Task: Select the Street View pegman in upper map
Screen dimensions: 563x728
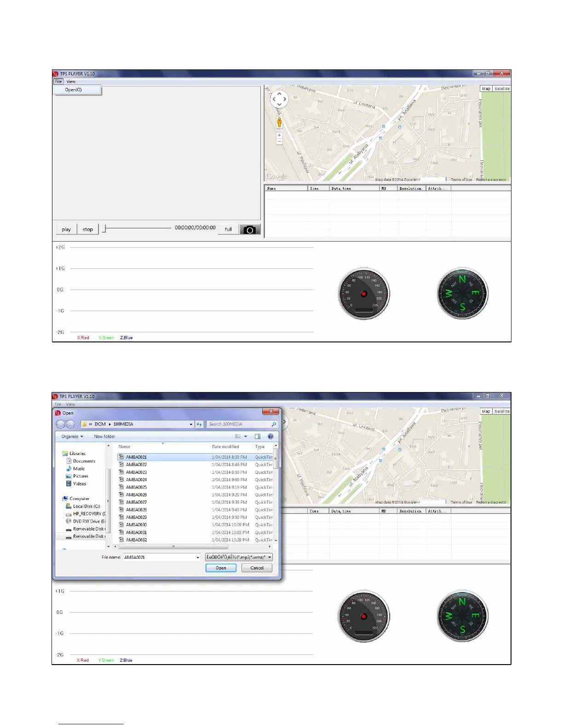Action: (x=279, y=122)
